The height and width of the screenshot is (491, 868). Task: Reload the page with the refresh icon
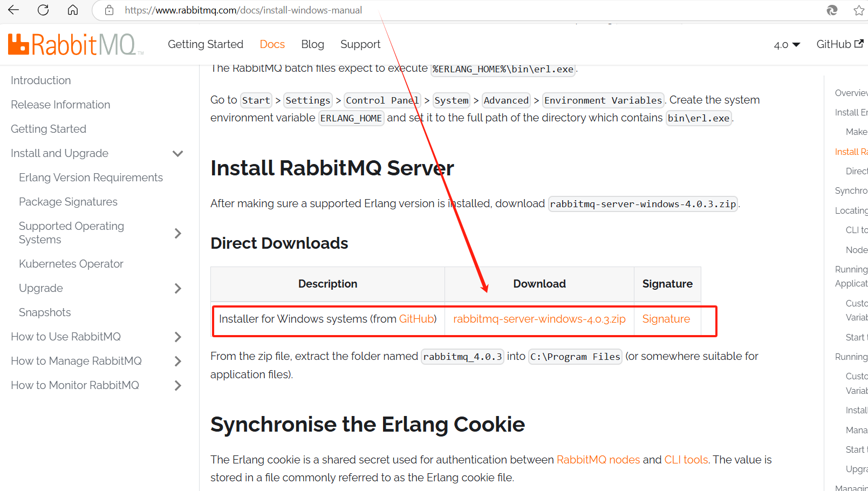point(43,10)
